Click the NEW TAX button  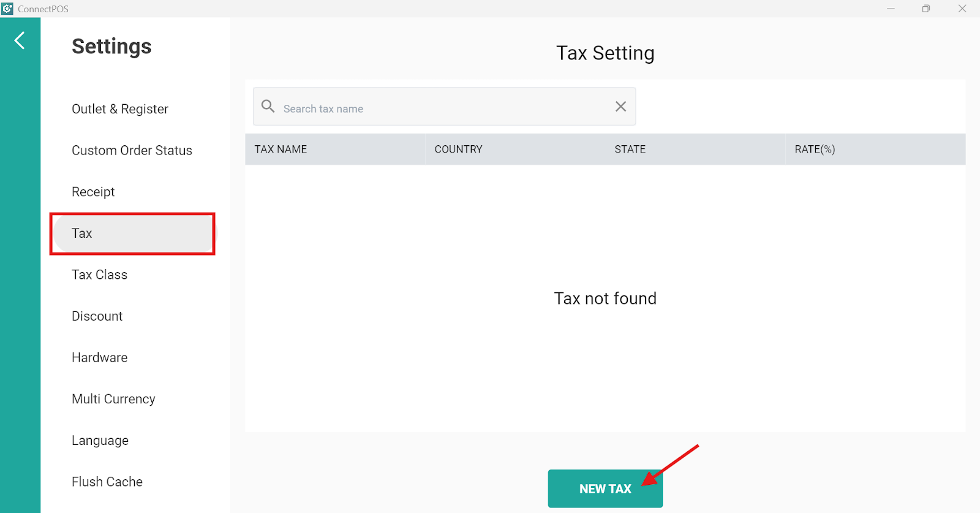(x=605, y=488)
